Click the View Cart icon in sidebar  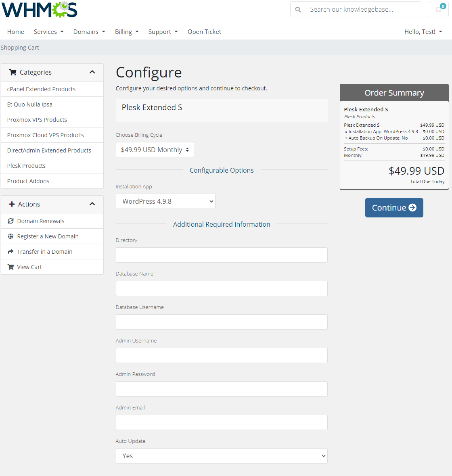10,267
